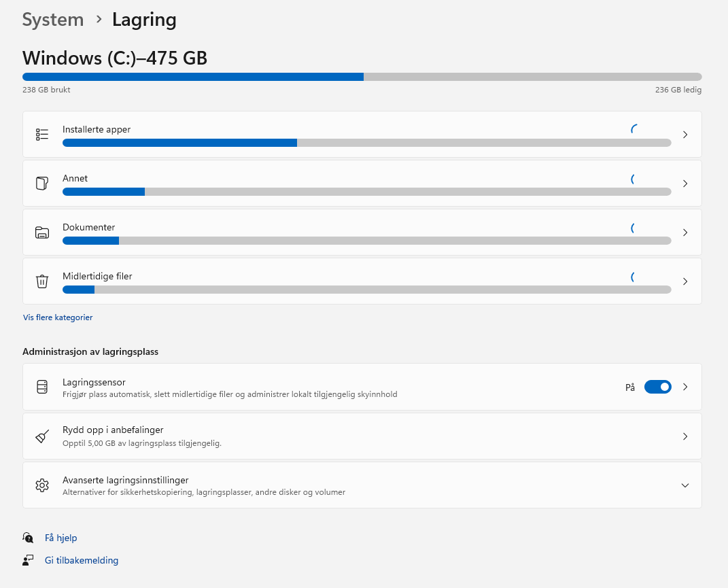Click the Midlertidige filer trash icon
The height and width of the screenshot is (588, 728).
(x=42, y=281)
